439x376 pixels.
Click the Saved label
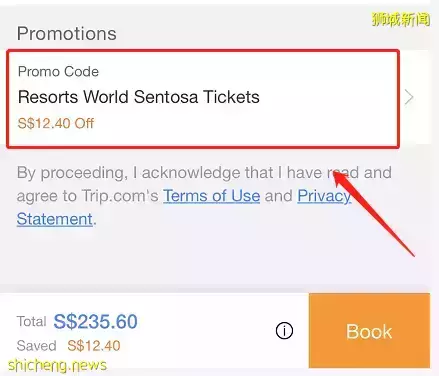pos(36,346)
